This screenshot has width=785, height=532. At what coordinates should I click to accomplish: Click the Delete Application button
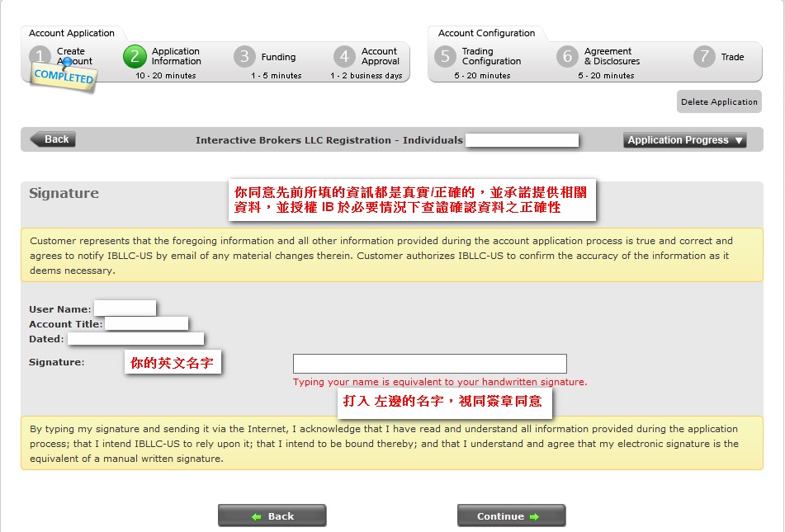click(x=719, y=101)
